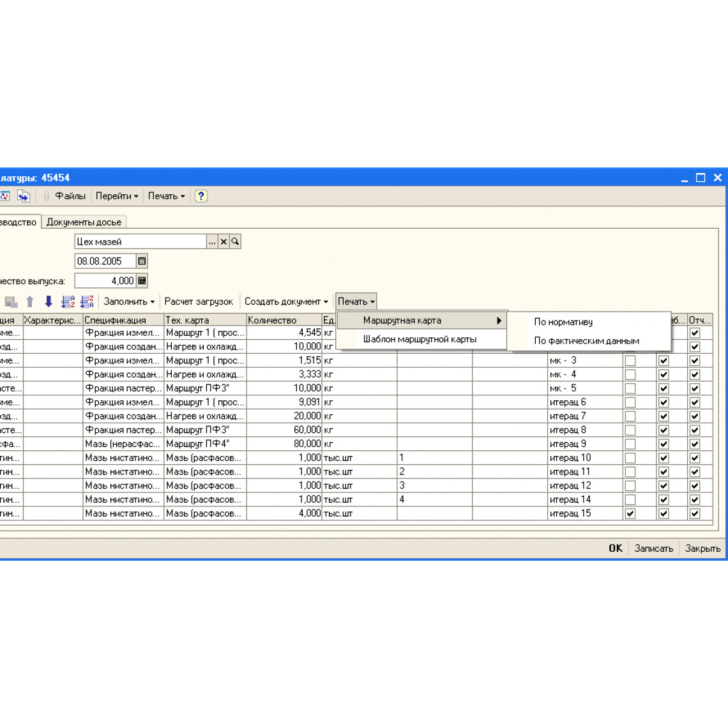
Task: Sort table ascending A-Z icon
Action: tap(68, 302)
